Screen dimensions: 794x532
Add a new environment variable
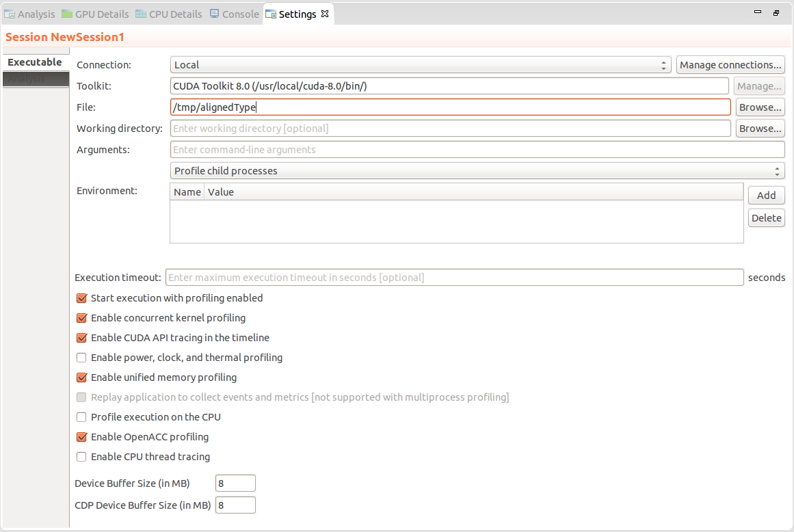[x=766, y=195]
